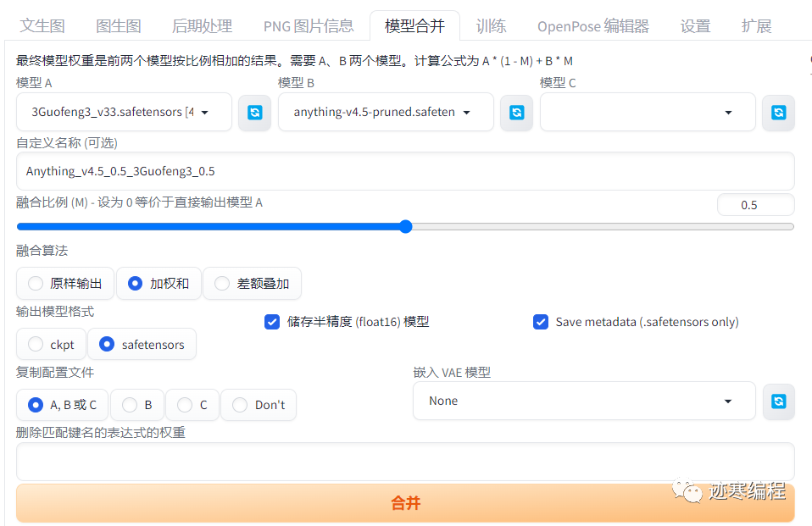Open the OpenPose 编辑器 tab
The height and width of the screenshot is (526, 812).
pyautogui.click(x=592, y=25)
